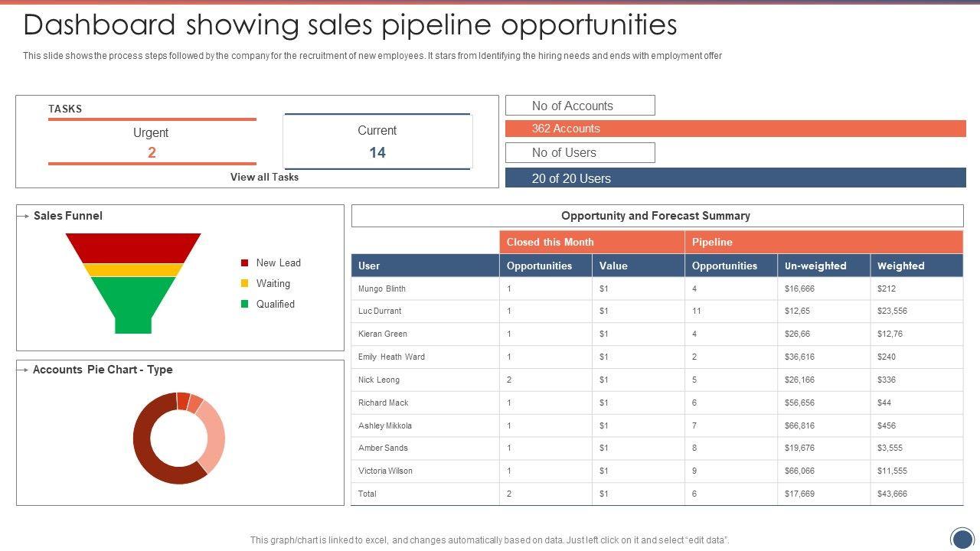Viewport: 980px width, 551px height.
Task: Click the yellow Waiting legend swatch
Action: tap(245, 283)
